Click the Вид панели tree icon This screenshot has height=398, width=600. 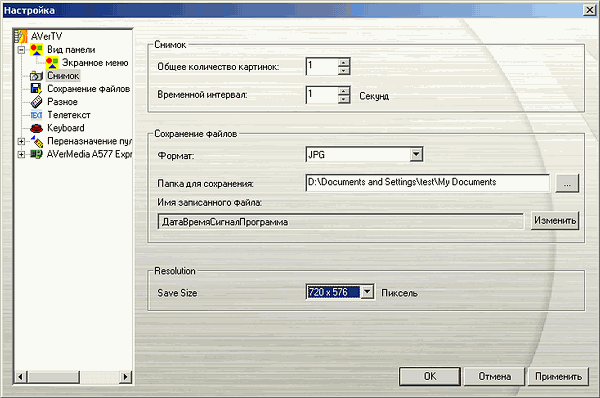pos(36,49)
